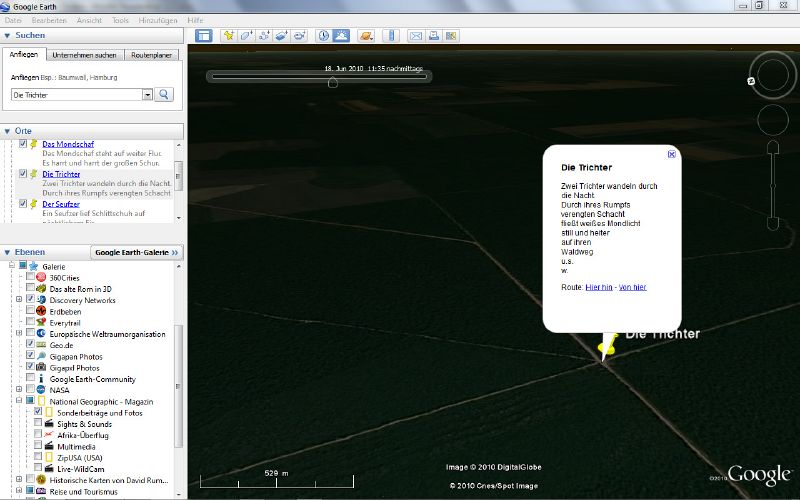This screenshot has width=800, height=500.
Task: Click the Hier hin route link
Action: (598, 287)
